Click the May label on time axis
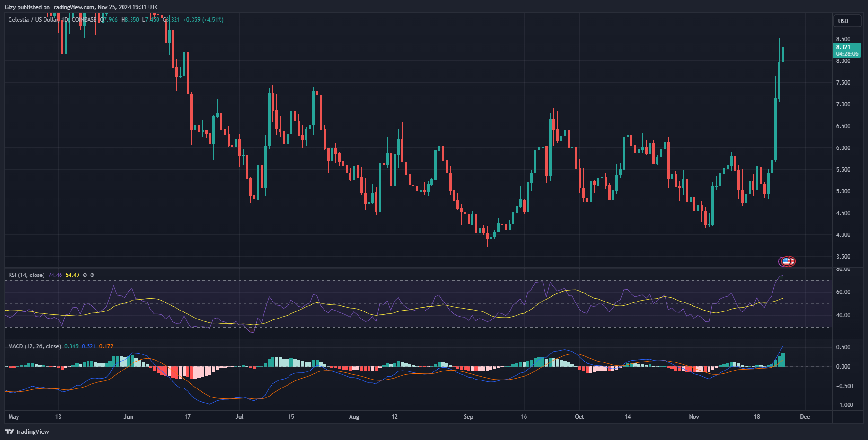The height and width of the screenshot is (440, 868). [x=14, y=417]
